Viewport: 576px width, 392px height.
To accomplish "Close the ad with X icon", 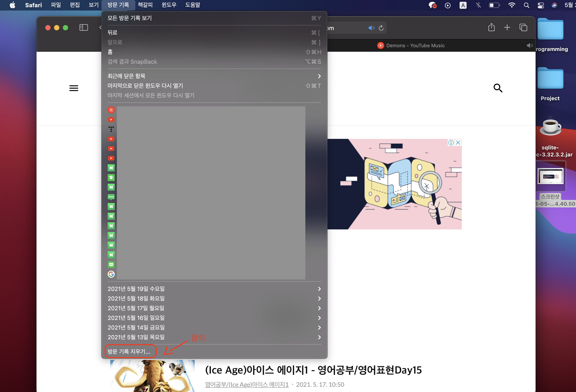I will (x=458, y=143).
